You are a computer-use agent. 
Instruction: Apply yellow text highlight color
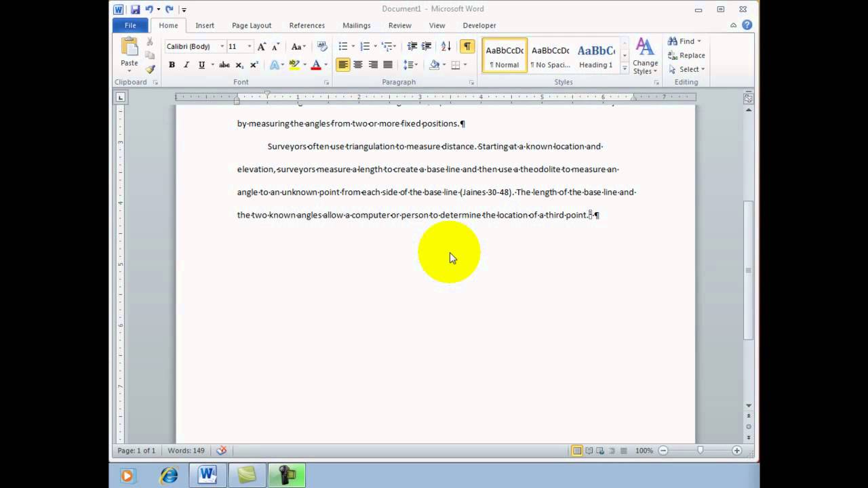pos(294,65)
